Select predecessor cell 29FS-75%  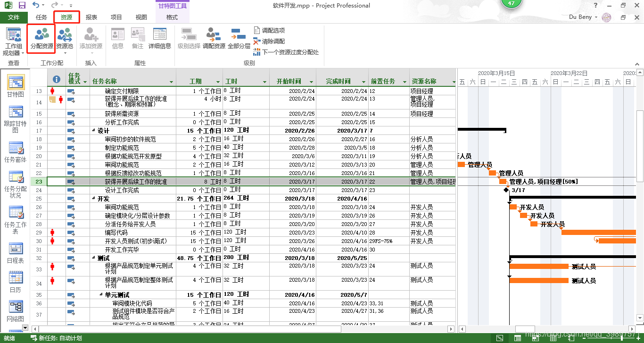[x=389, y=241]
